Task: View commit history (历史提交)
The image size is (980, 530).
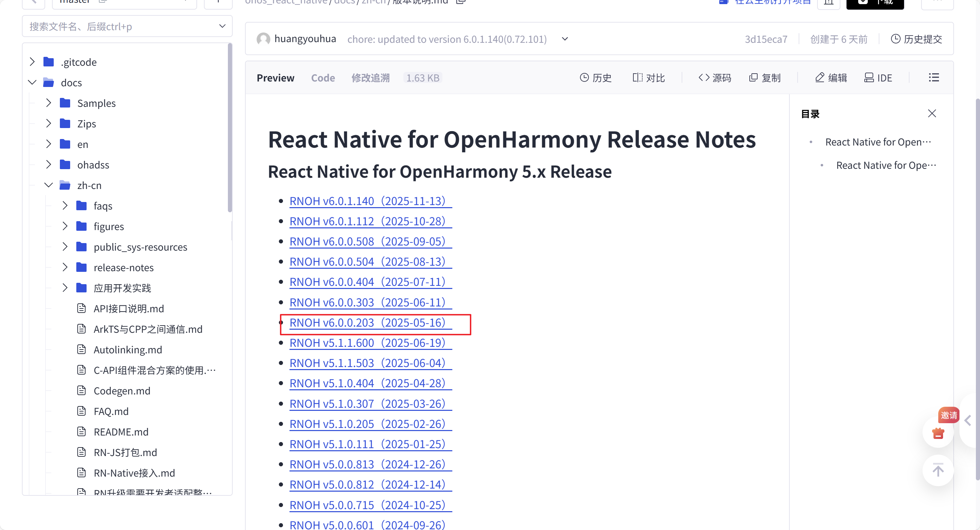Action: [916, 39]
